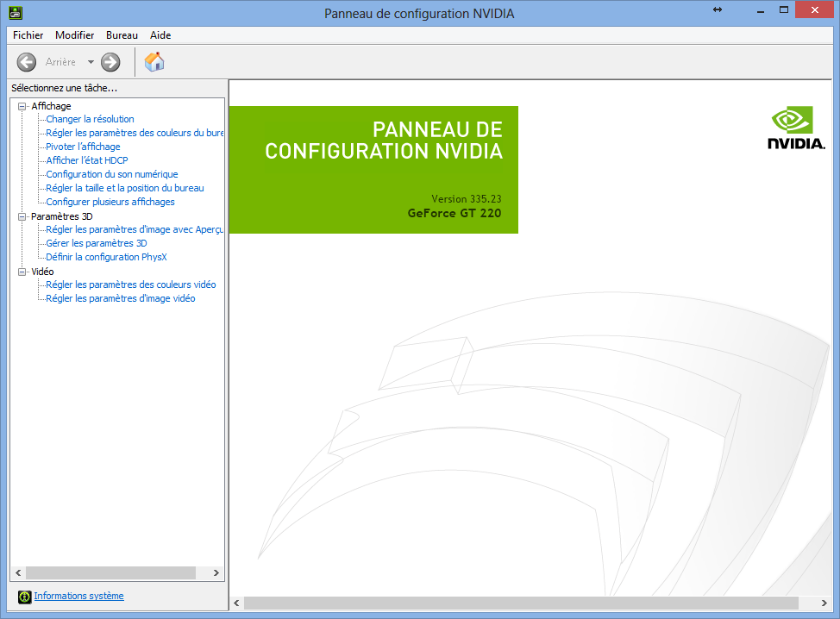
Task: Select Régler les paramètres des couleurs du bureau
Action: [135, 133]
